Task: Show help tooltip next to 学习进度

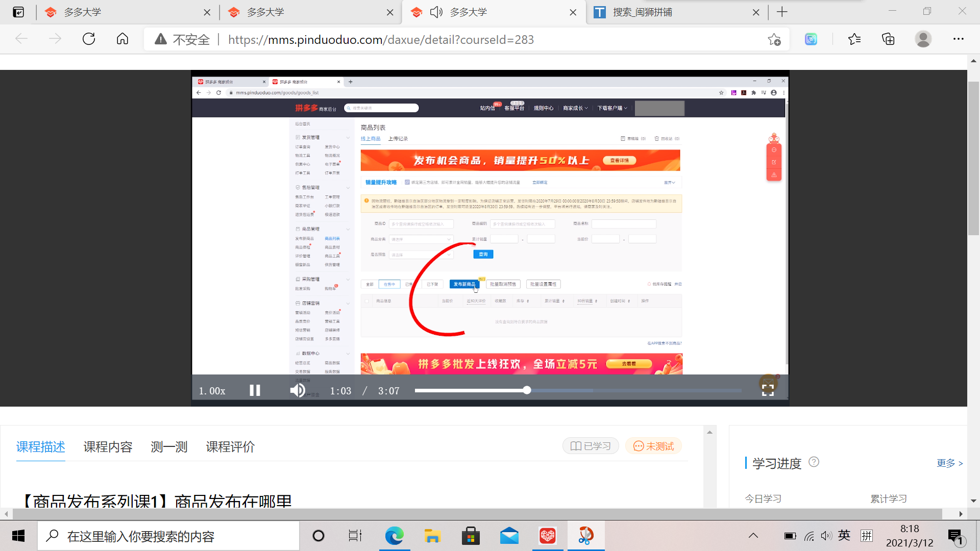Action: coord(814,462)
